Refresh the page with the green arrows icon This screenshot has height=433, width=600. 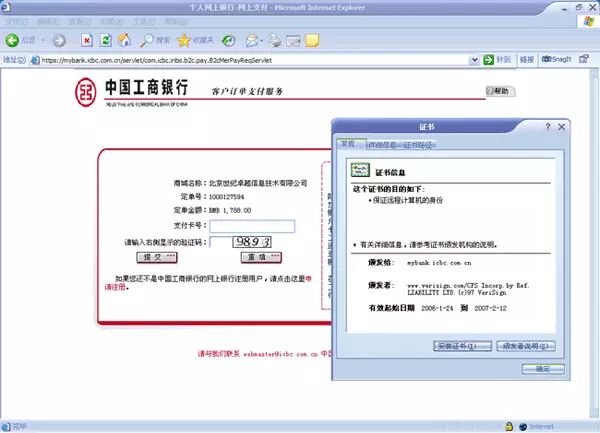(106, 40)
